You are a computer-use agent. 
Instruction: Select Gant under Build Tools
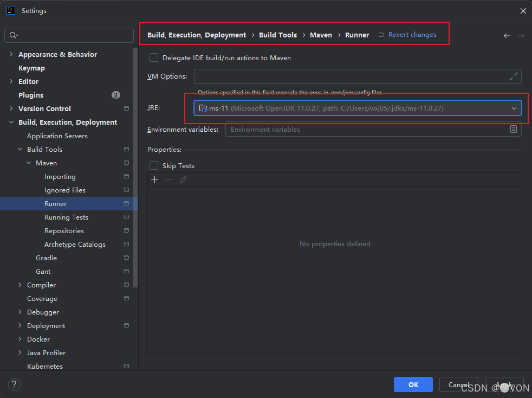pyautogui.click(x=43, y=271)
